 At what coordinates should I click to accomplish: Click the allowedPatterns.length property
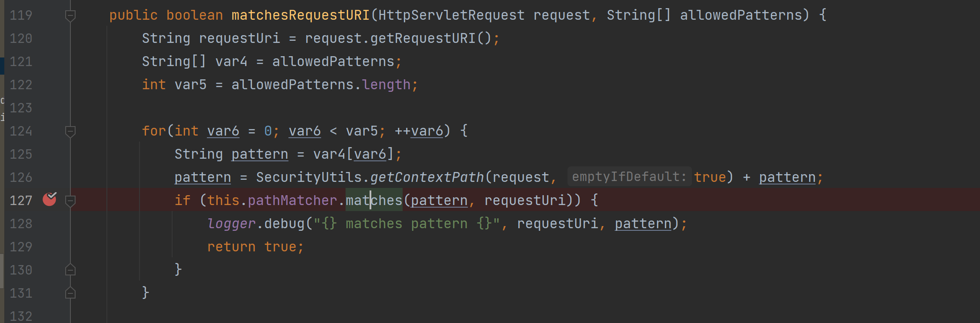pyautogui.click(x=386, y=85)
